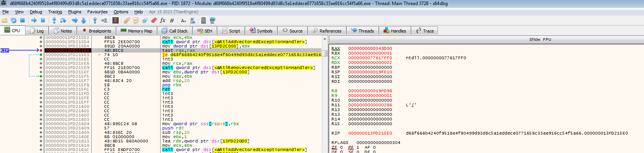Open the Options menu
The width and height of the screenshot is (644, 153).
tap(121, 12)
